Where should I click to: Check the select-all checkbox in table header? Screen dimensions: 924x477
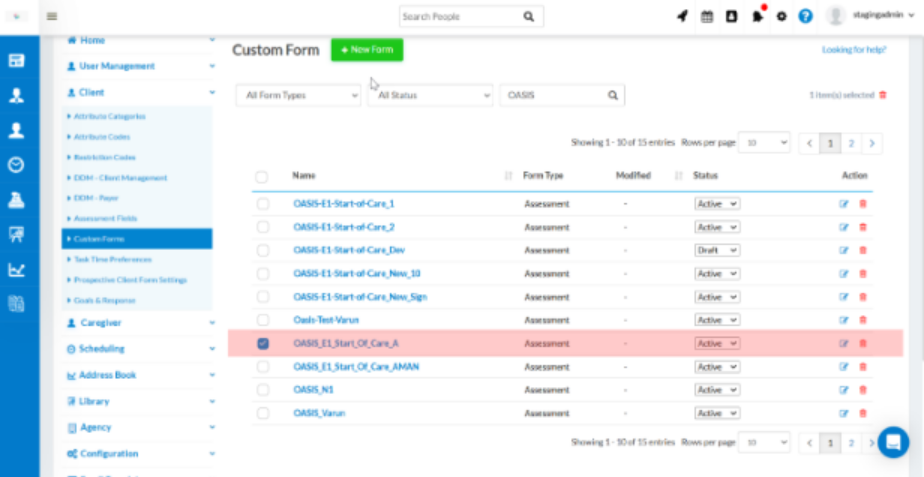(x=262, y=177)
